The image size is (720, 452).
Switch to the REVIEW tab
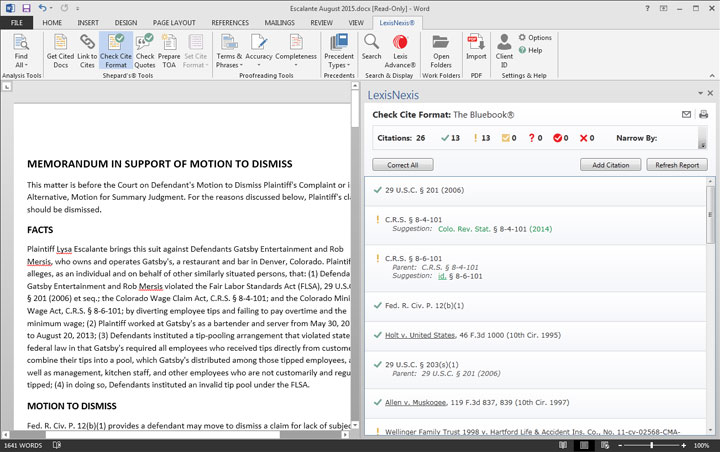tap(321, 23)
